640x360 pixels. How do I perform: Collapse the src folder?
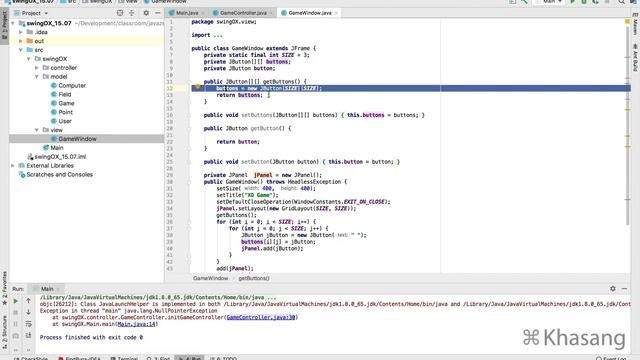click(x=21, y=50)
